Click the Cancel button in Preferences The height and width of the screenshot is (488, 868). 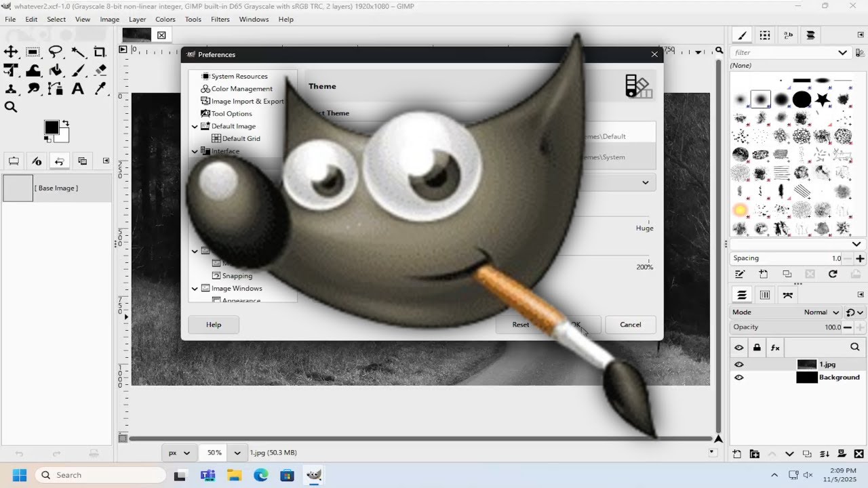pyautogui.click(x=630, y=325)
